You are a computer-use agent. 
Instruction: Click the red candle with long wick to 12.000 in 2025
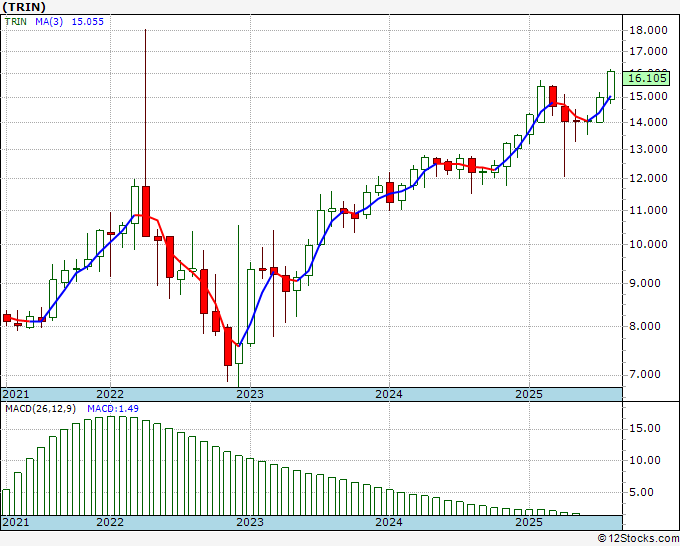click(565, 114)
